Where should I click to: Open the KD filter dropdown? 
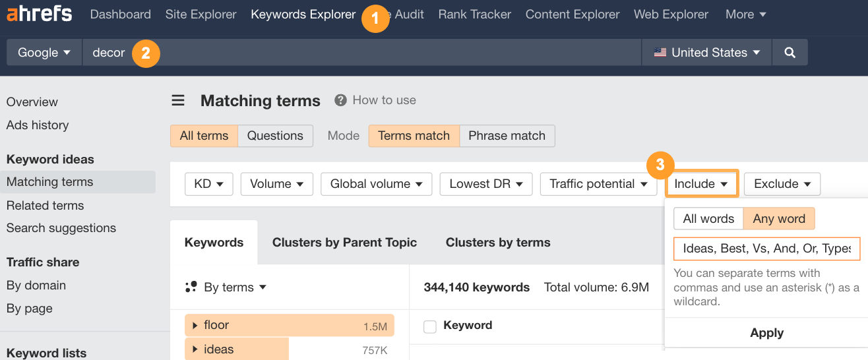point(209,184)
